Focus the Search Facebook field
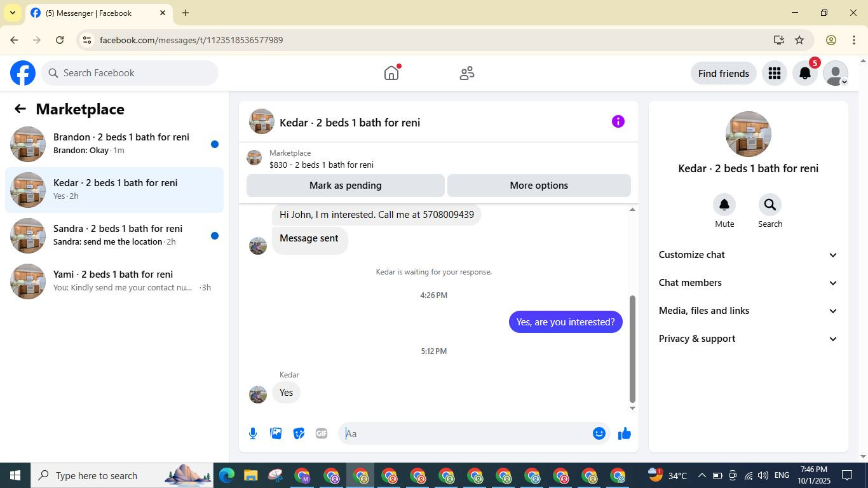This screenshot has height=488, width=868. point(130,73)
